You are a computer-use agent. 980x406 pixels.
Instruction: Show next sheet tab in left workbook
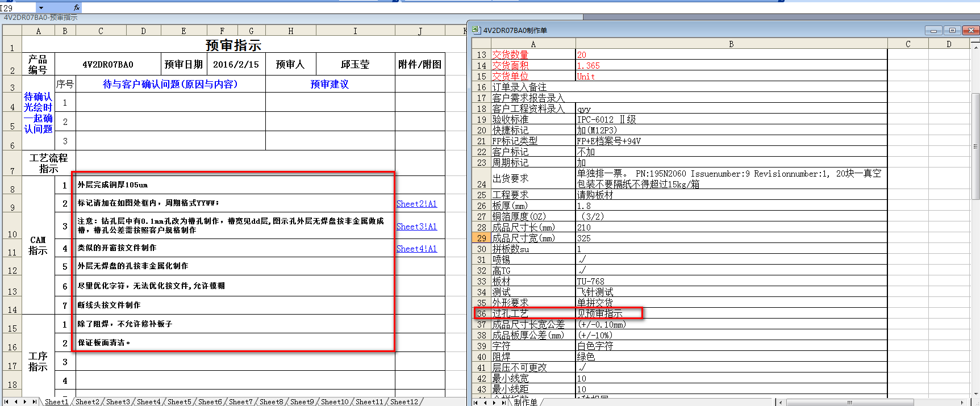click(x=25, y=401)
